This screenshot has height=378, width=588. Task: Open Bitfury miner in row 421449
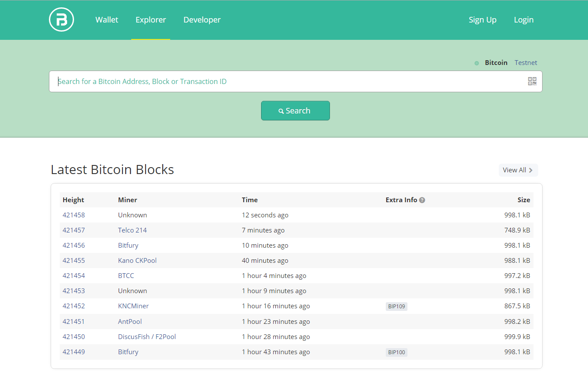coord(128,352)
